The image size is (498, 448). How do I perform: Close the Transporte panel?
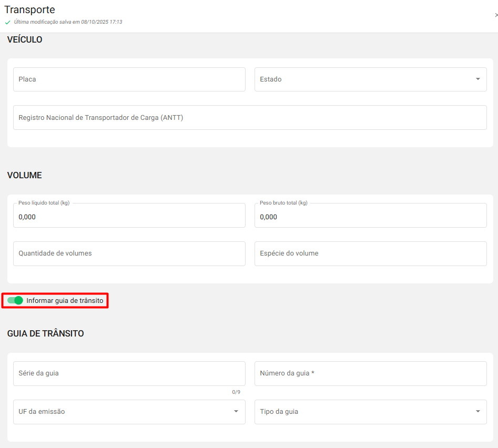click(496, 16)
